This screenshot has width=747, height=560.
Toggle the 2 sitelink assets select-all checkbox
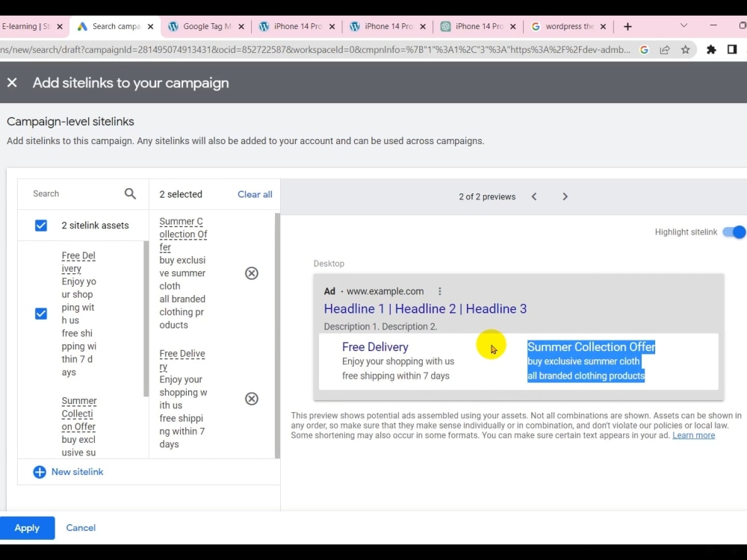tap(41, 225)
